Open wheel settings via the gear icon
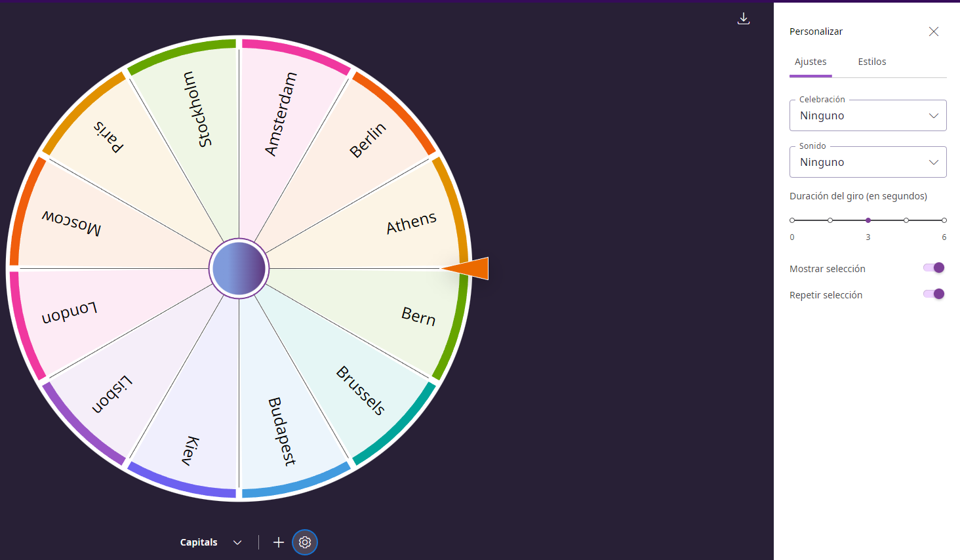Image resolution: width=960 pixels, height=560 pixels. click(304, 542)
